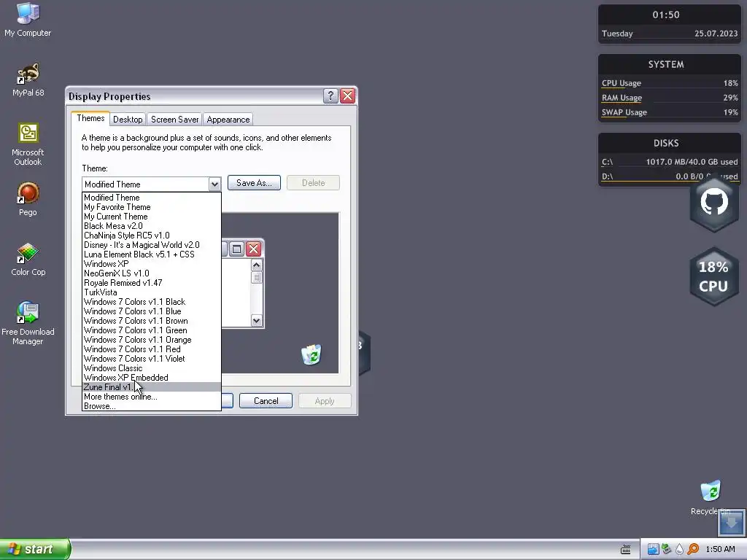Switch to the Screen Saver tab
747x560 pixels.
175,120
